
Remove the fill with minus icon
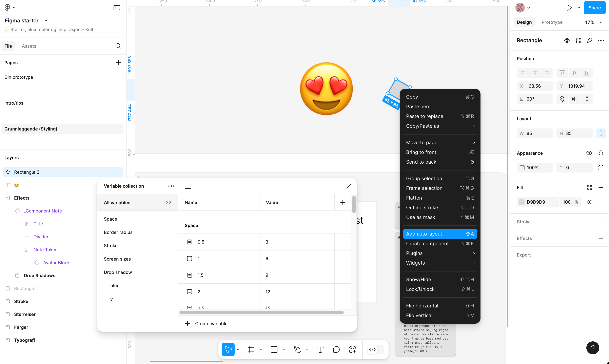pyautogui.click(x=601, y=202)
